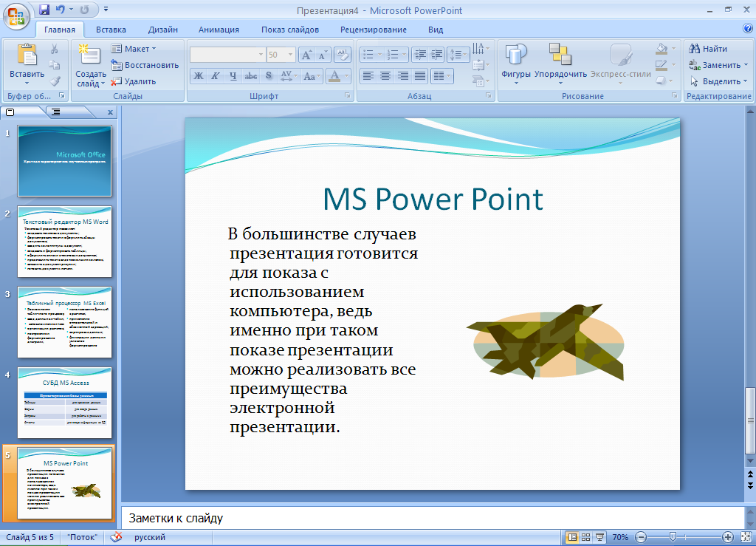
Task: Open the Упорядочить arrange menu
Action: 560,64
